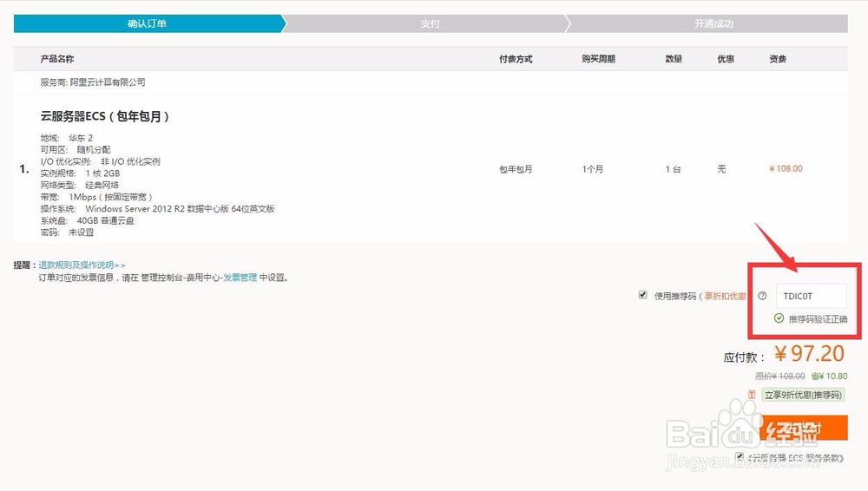Image resolution: width=868 pixels, height=491 pixels.
Task: Select the 确认订单 step tab
Action: [x=148, y=23]
